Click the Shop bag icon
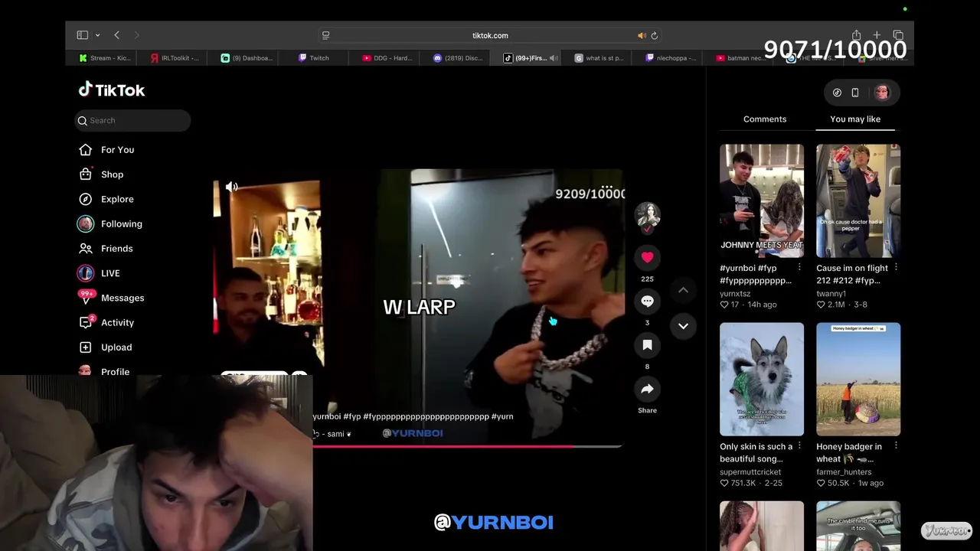Viewport: 980px width, 551px height. coord(86,174)
